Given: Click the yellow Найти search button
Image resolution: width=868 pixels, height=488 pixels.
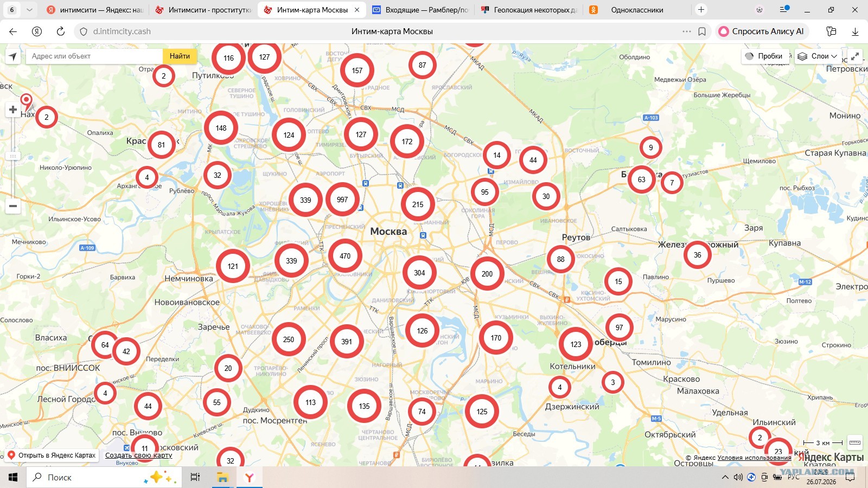Looking at the screenshot, I should coord(180,56).
